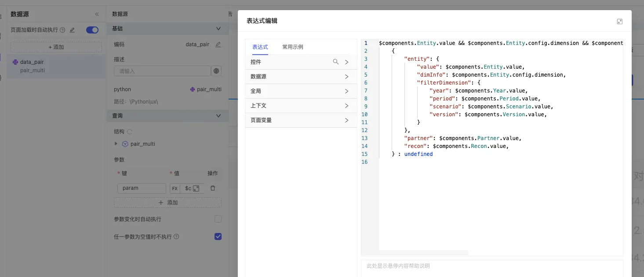Toggle 页面加载时自动执行 switch

(x=92, y=30)
